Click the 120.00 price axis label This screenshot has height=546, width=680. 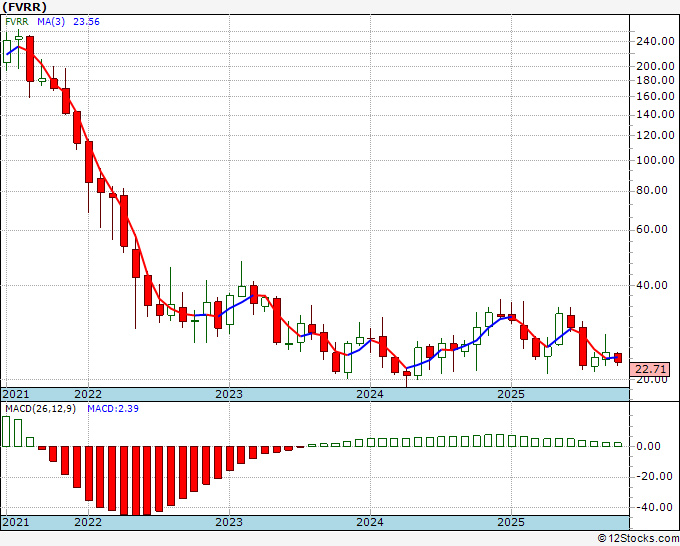click(x=655, y=135)
